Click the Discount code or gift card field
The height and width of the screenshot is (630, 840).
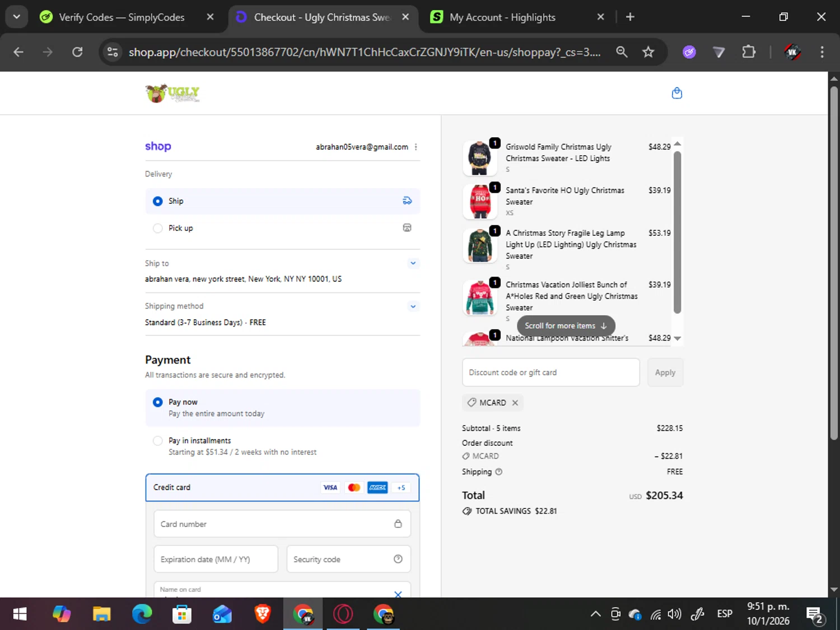tap(550, 372)
